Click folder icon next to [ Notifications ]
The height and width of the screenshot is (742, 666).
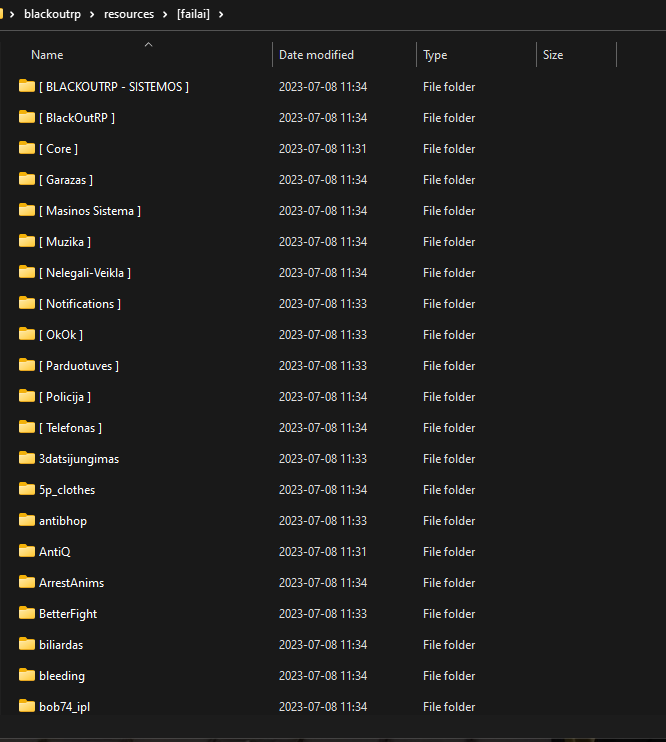pyautogui.click(x=27, y=303)
